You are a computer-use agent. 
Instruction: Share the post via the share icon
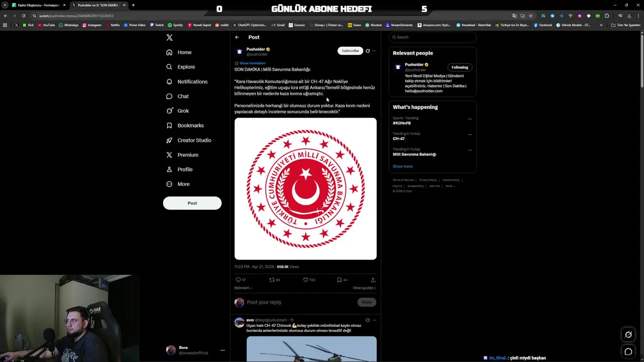coord(373,280)
